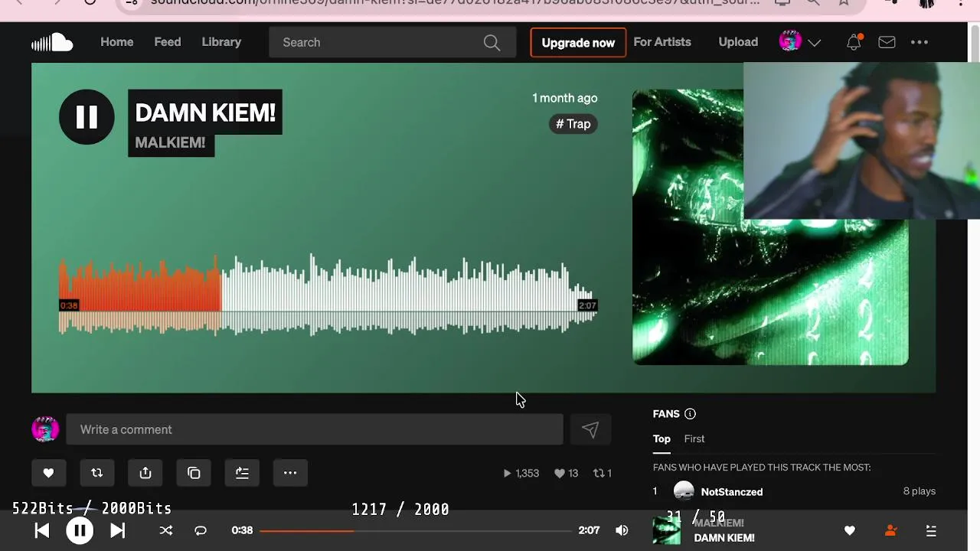The height and width of the screenshot is (551, 980).
Task: Toggle repeat in the player bar
Action: point(201,530)
